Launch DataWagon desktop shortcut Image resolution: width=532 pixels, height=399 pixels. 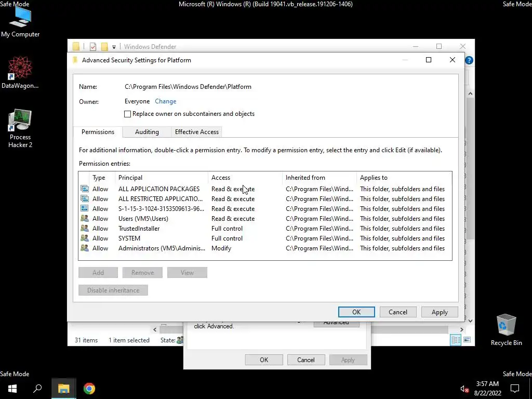(20, 72)
